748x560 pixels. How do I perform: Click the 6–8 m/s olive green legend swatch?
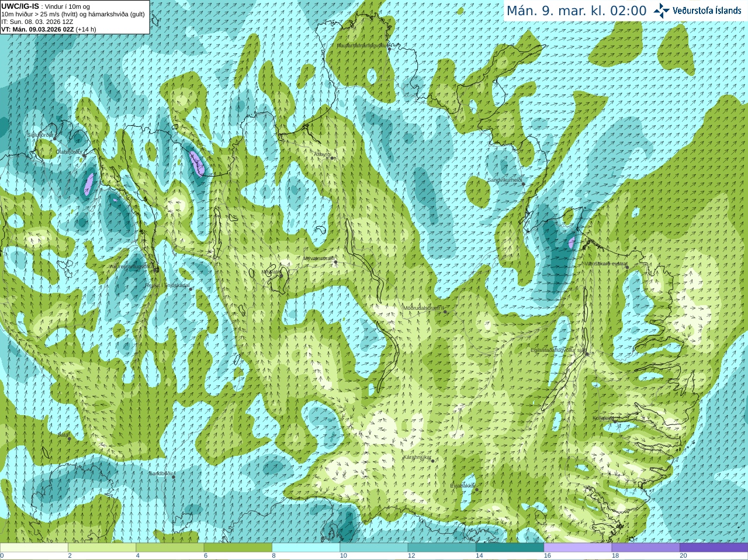click(x=238, y=548)
